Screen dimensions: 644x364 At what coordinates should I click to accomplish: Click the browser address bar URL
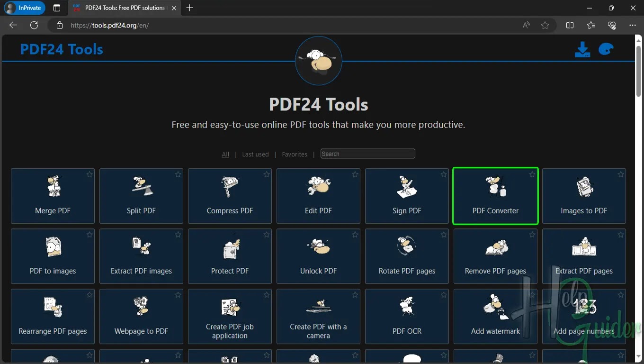(x=110, y=25)
